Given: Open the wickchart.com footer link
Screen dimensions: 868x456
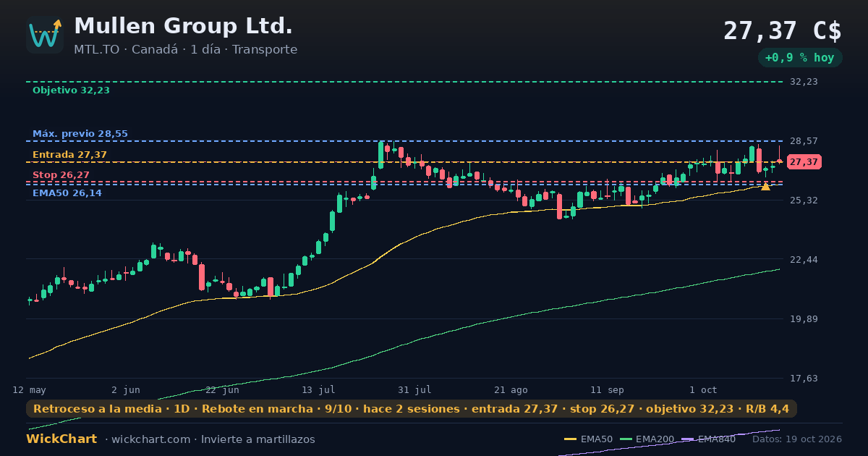Looking at the screenshot, I should [x=152, y=439].
